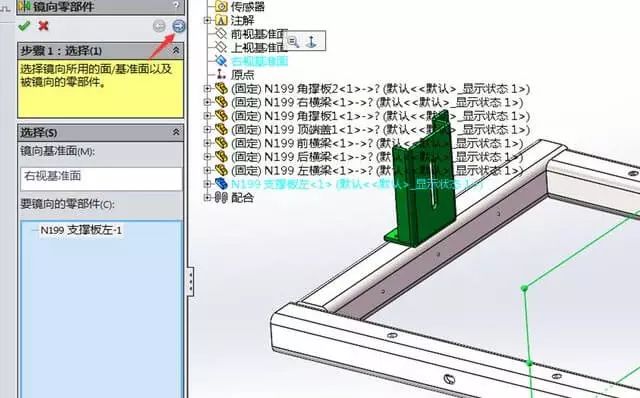Click 上视基准面 plane icon

click(x=221, y=47)
